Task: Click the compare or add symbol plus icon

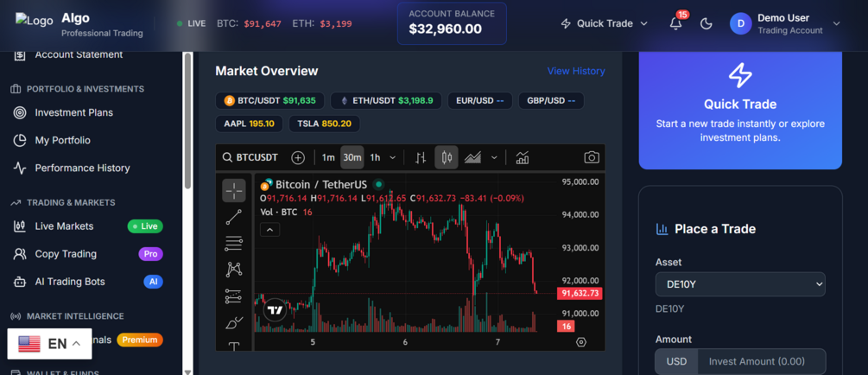Action: [x=298, y=158]
